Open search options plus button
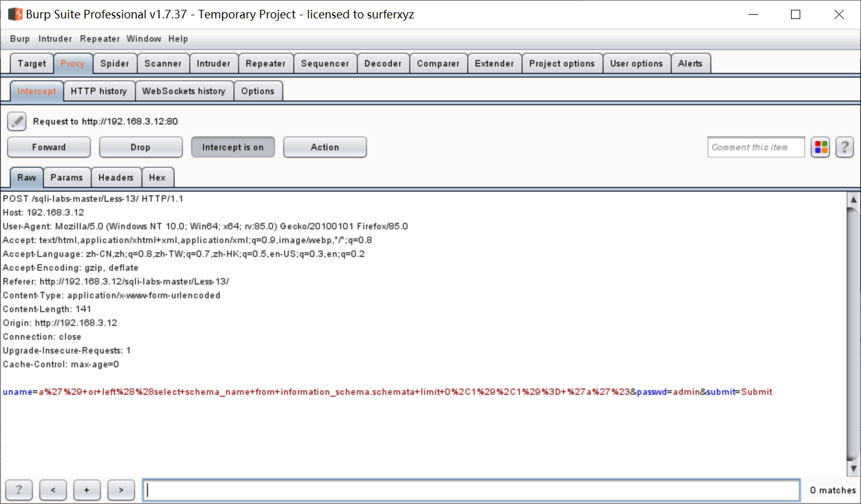This screenshot has width=861, height=504. pos(87,490)
